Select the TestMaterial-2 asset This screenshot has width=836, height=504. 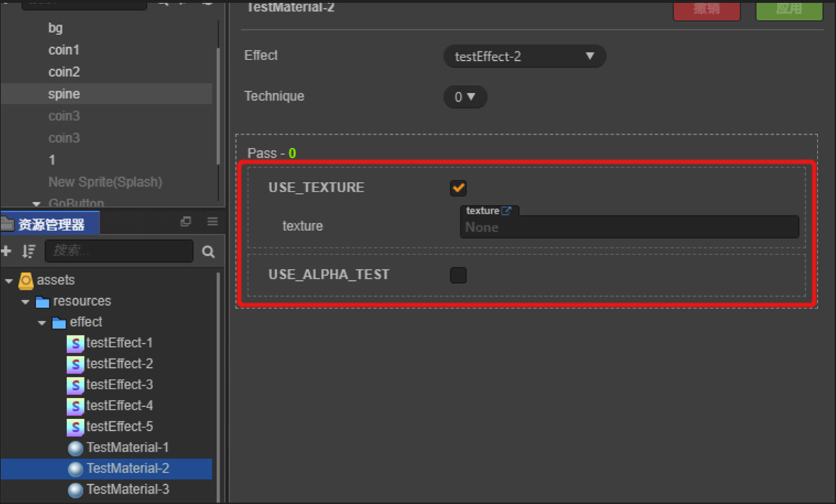point(106,468)
